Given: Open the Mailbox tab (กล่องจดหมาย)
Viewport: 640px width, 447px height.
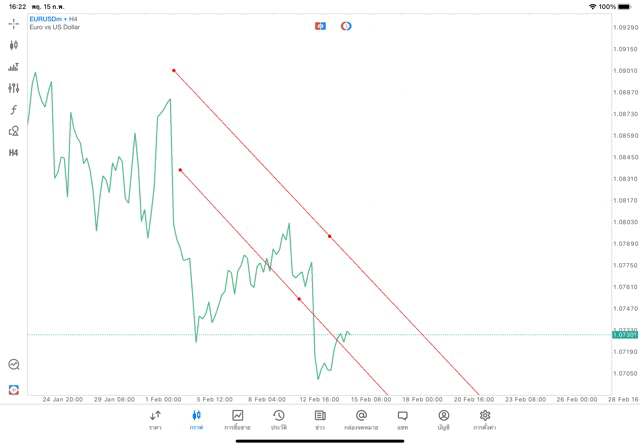Looking at the screenshot, I should (x=361, y=419).
